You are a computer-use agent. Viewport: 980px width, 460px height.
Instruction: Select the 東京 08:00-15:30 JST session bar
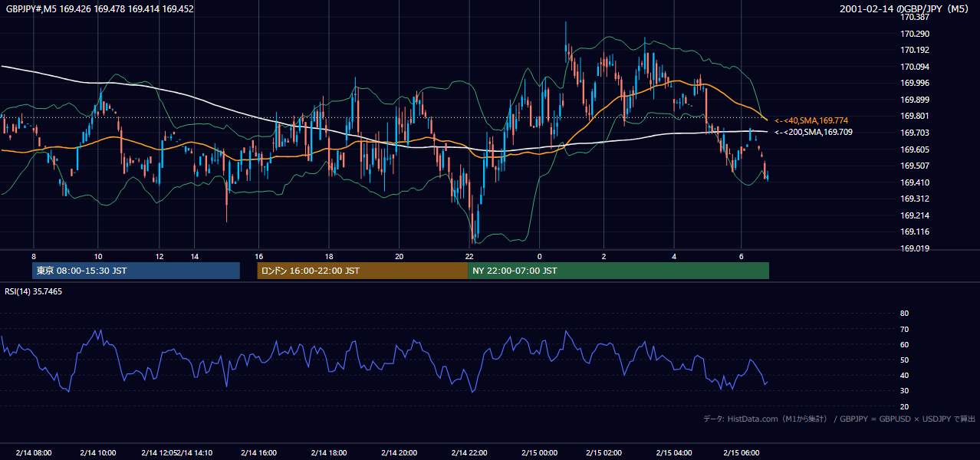[x=136, y=271]
